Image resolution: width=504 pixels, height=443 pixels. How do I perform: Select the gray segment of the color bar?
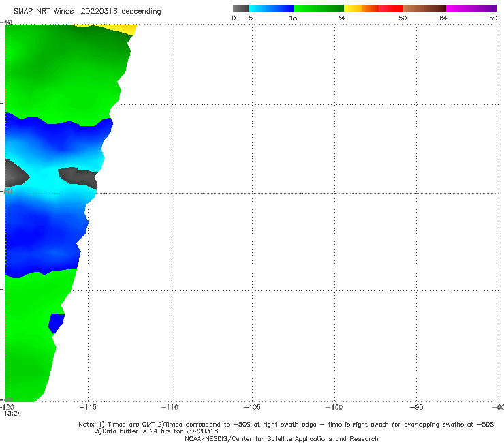(240, 8)
